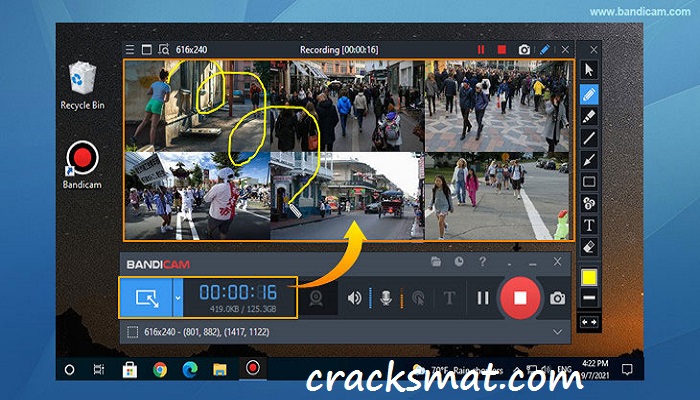
Task: Toggle the speaker sound icon
Action: coord(354,298)
